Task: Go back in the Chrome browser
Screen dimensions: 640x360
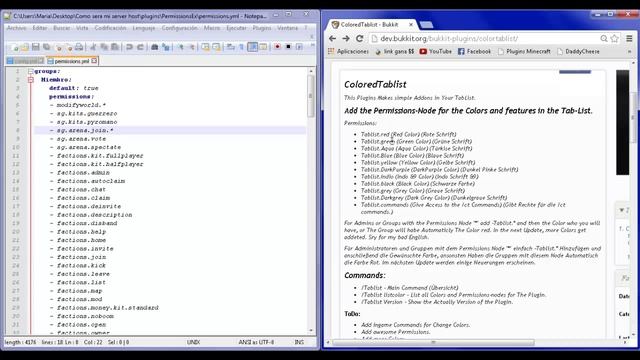Action: [332, 38]
